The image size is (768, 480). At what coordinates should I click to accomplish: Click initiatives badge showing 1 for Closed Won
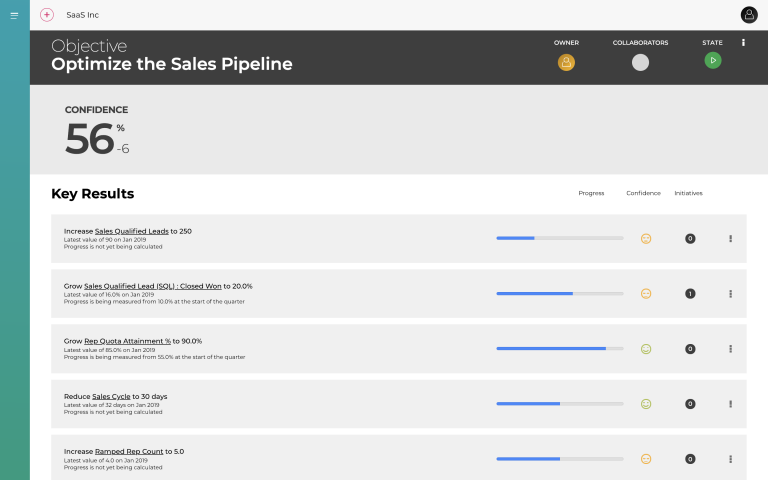pos(690,293)
